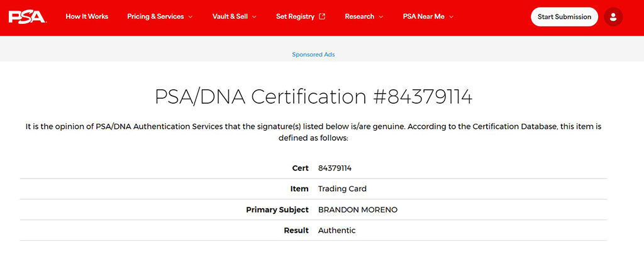
Task: Click the Research menu label
Action: 359,17
